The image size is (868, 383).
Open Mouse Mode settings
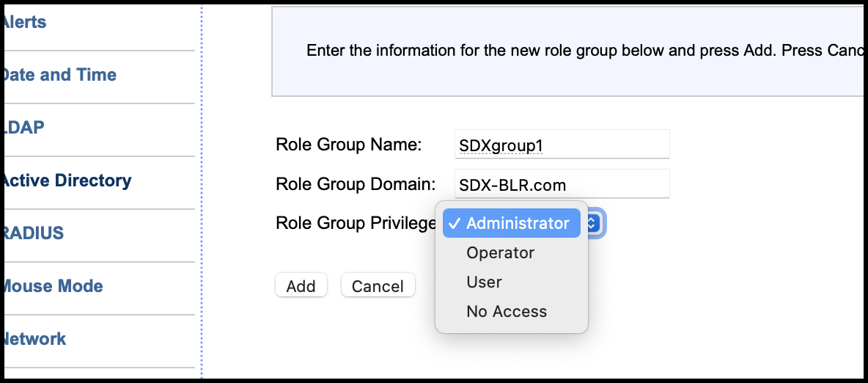tap(53, 286)
